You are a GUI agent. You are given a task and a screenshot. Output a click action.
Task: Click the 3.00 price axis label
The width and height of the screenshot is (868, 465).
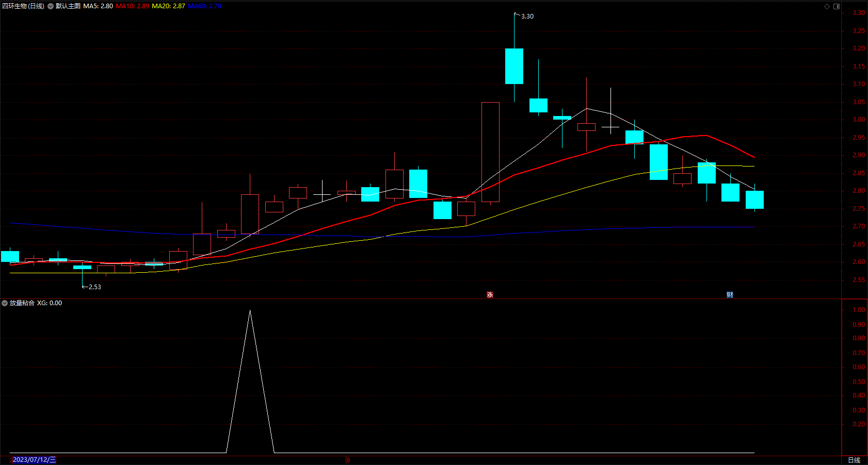pos(859,120)
